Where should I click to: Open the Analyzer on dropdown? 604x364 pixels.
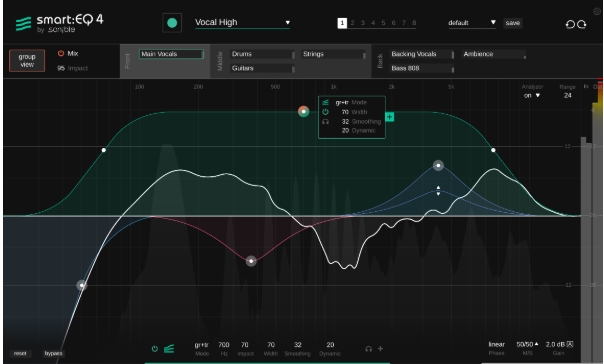tap(532, 96)
